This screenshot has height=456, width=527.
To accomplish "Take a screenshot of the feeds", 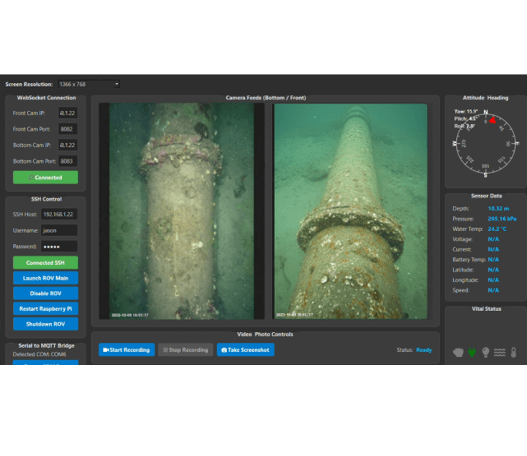I will point(245,350).
